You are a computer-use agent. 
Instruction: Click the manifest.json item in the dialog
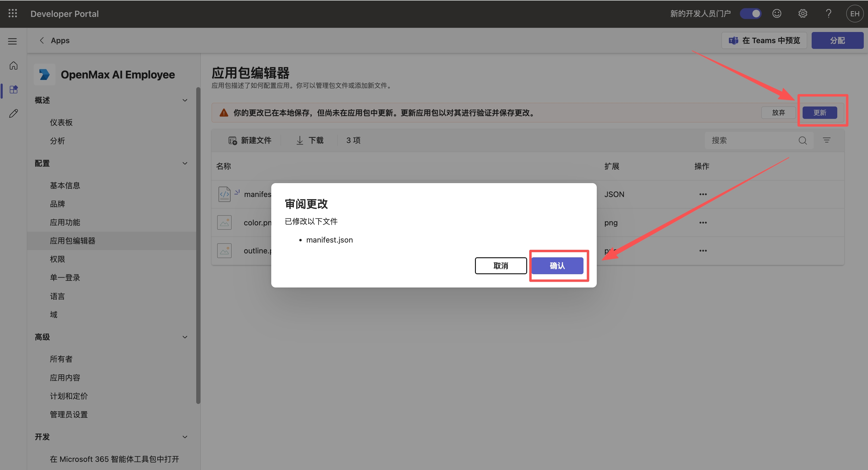329,240
